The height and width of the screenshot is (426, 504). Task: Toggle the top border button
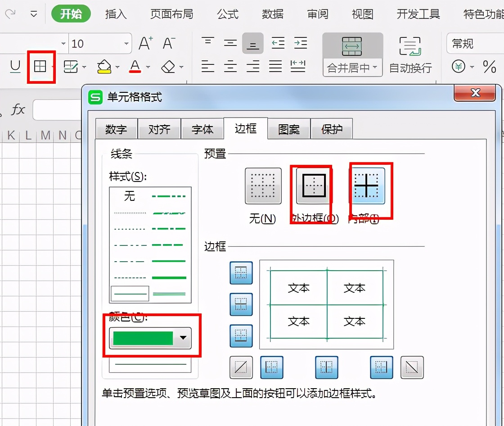click(241, 273)
